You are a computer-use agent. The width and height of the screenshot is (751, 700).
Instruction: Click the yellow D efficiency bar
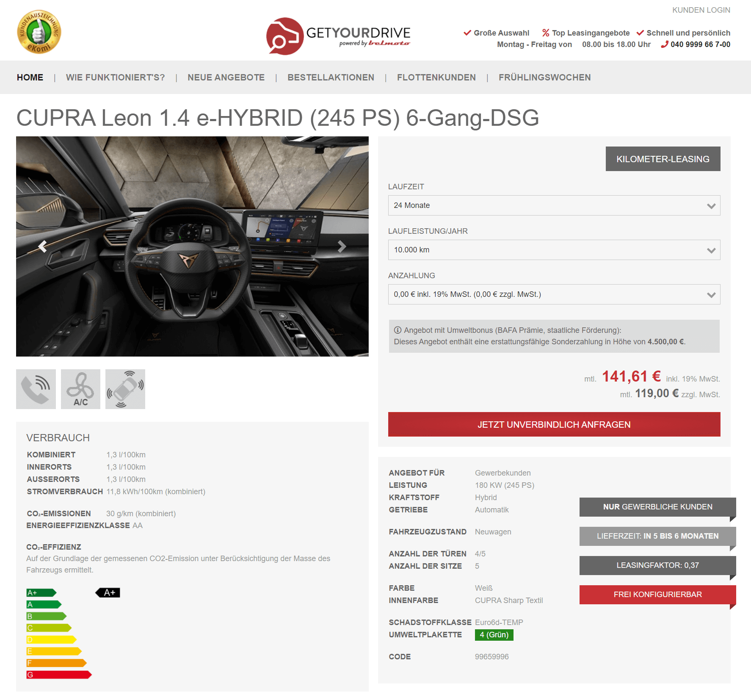click(52, 639)
